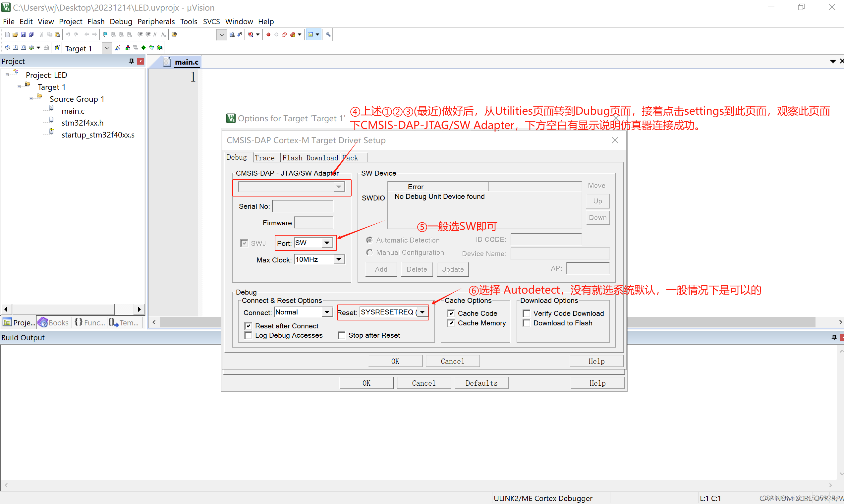Image resolution: width=844 pixels, height=504 pixels.
Task: Click OK in Driver Setup dialog
Action: pyautogui.click(x=395, y=362)
